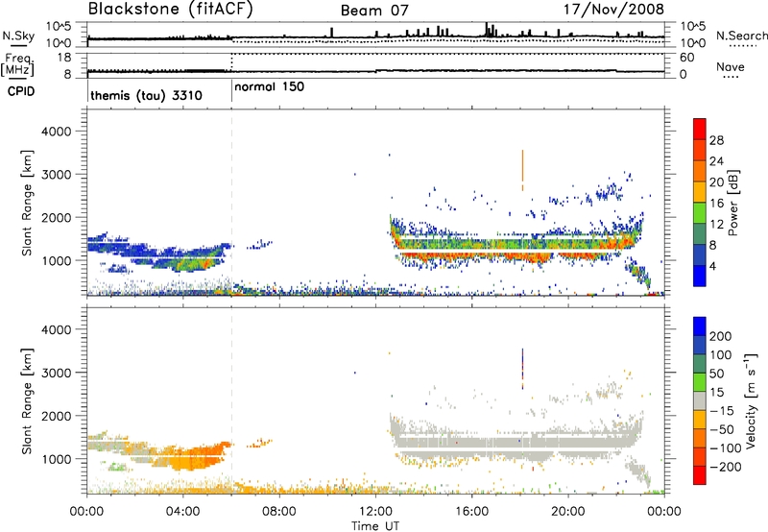Viewport: 768px width, 532px height.
Task: Click the '4000' tick on power panel
Action: pos(57,132)
